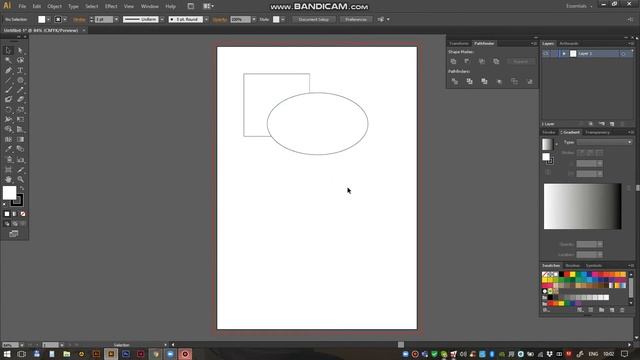This screenshot has height=360, width=640.
Task: Expand Layer 1 disclosure triangle
Action: pos(564,53)
